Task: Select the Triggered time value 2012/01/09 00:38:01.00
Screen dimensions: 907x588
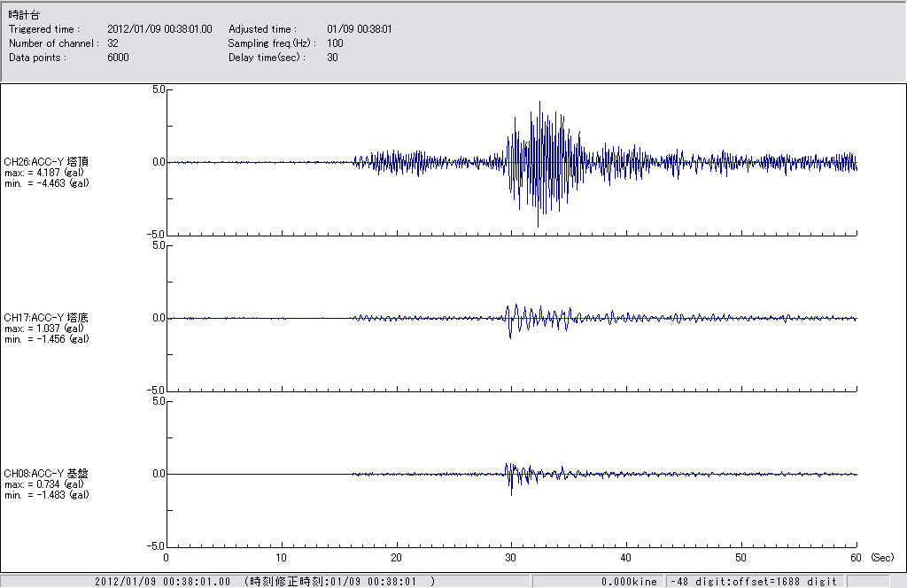Action: tap(166, 29)
